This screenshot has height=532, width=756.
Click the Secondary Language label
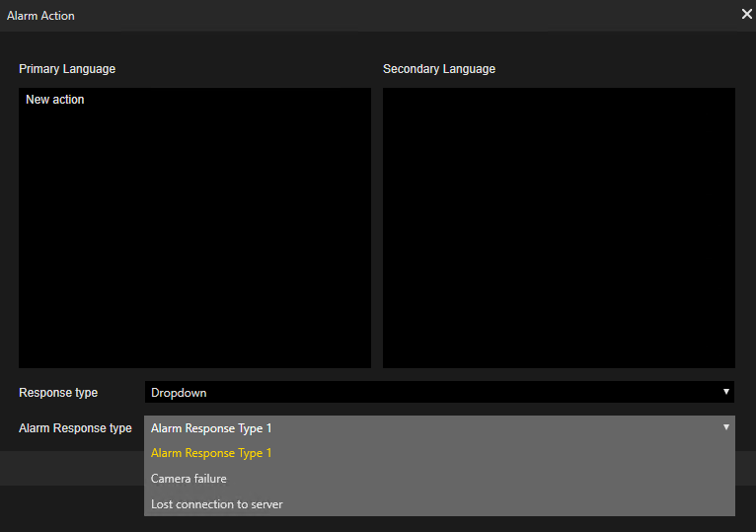(439, 69)
